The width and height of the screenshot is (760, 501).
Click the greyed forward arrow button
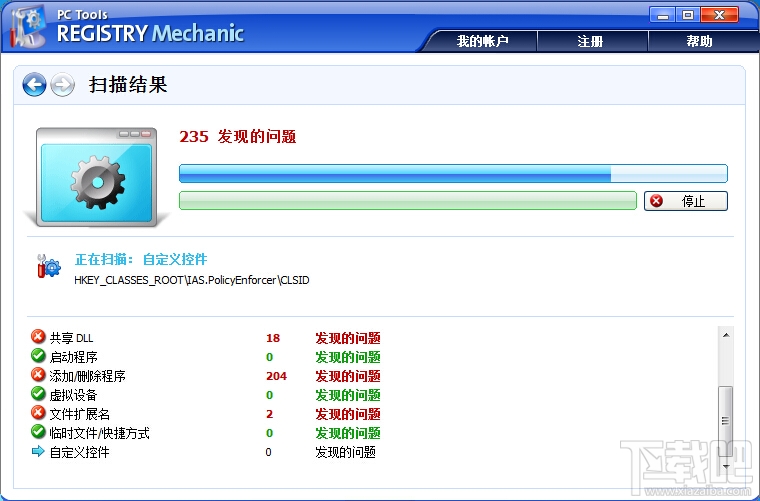point(63,85)
